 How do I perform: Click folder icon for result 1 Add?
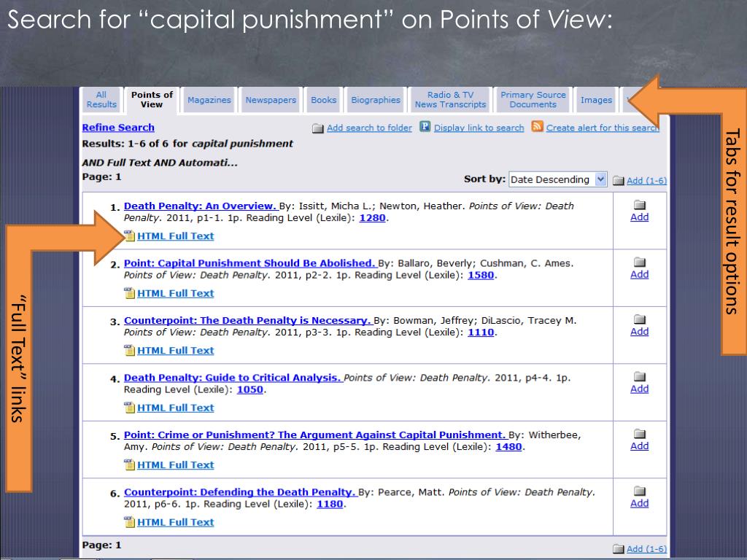point(639,205)
